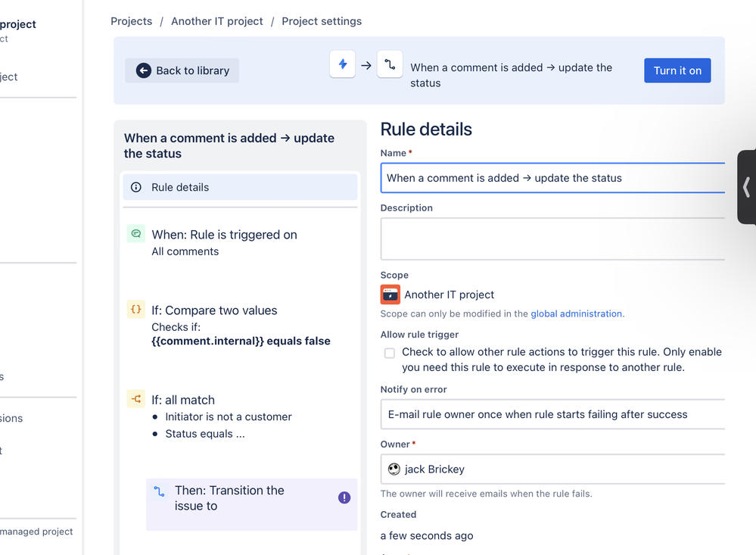Screen dimensions: 756x555
Task: Click the lightning bolt trigger icon
Action: [342, 64]
